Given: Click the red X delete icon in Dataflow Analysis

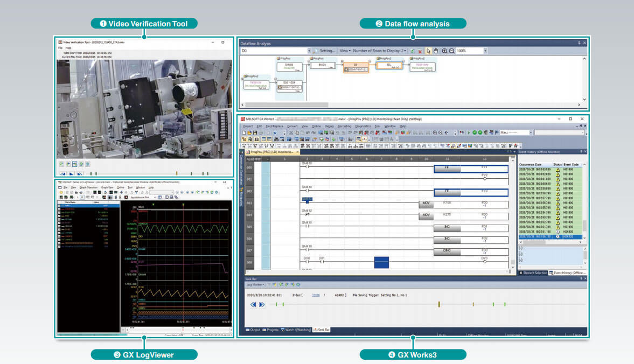Looking at the screenshot, I should [420, 51].
